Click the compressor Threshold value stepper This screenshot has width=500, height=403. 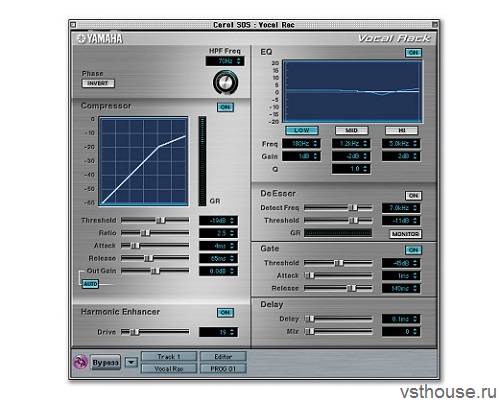pos(218,221)
